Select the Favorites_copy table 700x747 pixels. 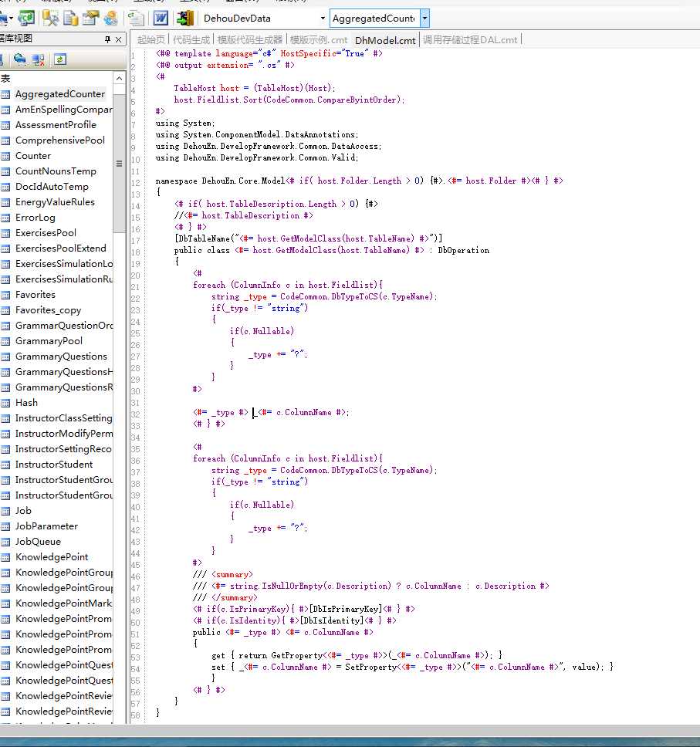(48, 310)
